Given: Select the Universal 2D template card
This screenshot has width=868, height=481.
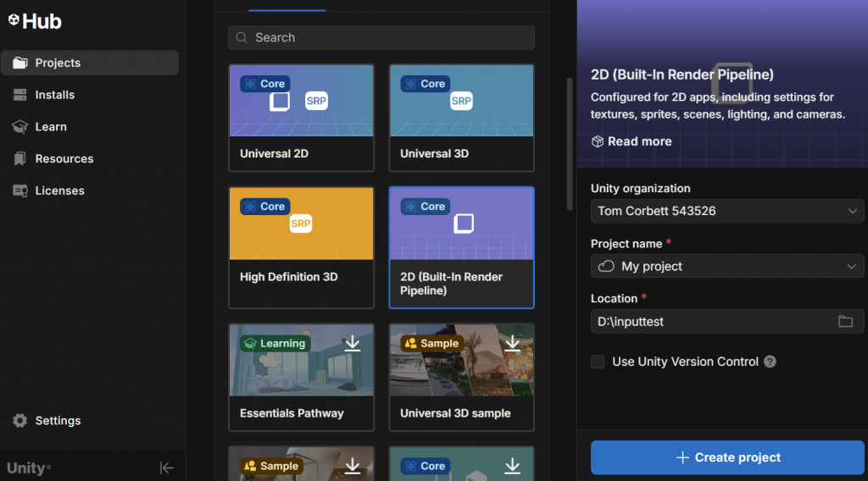Looking at the screenshot, I should pyautogui.click(x=301, y=118).
